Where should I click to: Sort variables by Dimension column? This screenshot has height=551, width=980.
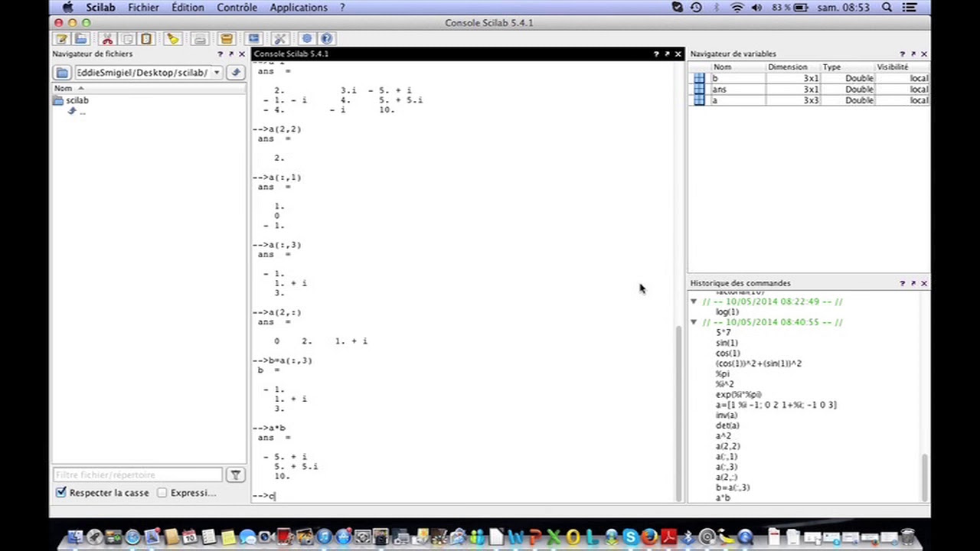click(x=792, y=67)
